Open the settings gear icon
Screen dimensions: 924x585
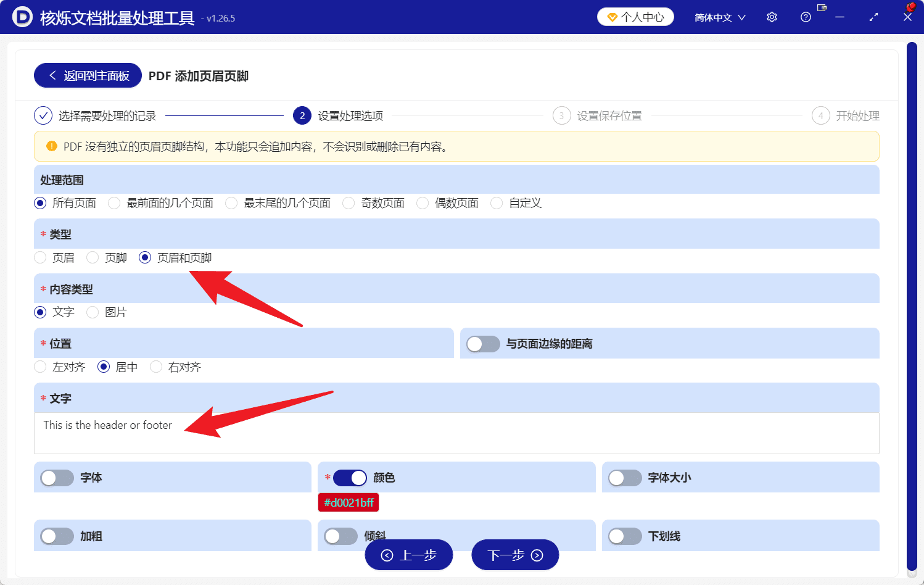tap(772, 17)
